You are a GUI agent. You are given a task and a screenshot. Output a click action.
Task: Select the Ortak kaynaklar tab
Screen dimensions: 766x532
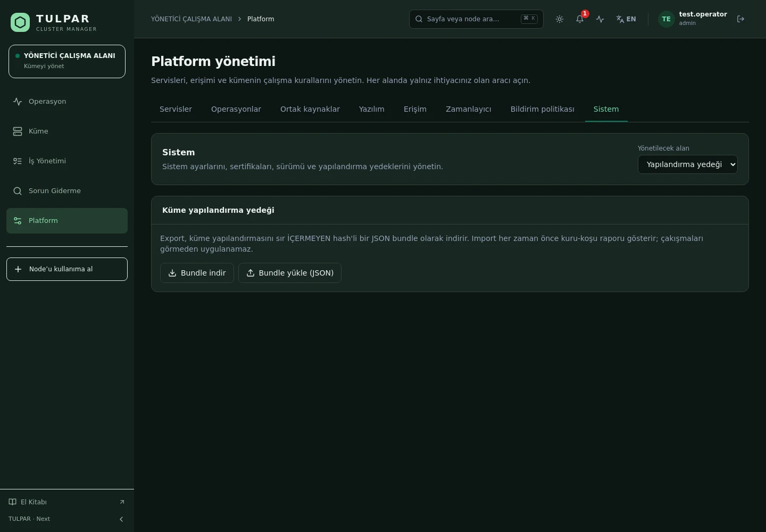310,109
